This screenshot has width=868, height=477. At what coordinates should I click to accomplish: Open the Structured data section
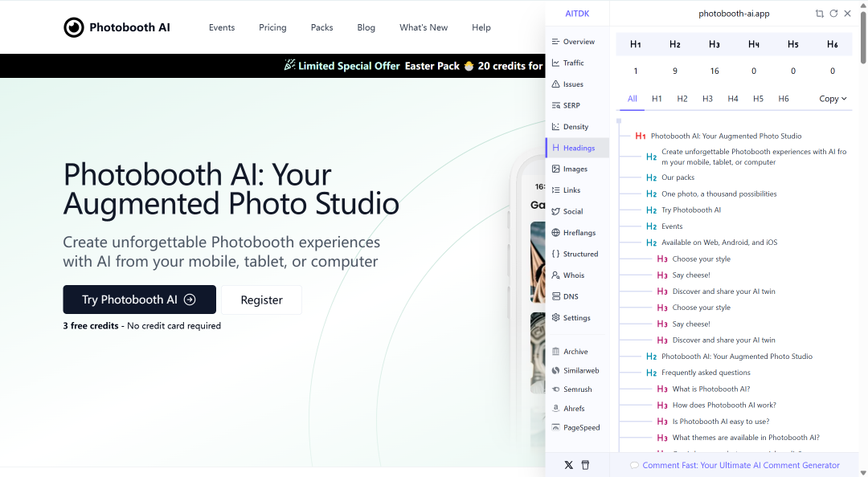(575, 254)
